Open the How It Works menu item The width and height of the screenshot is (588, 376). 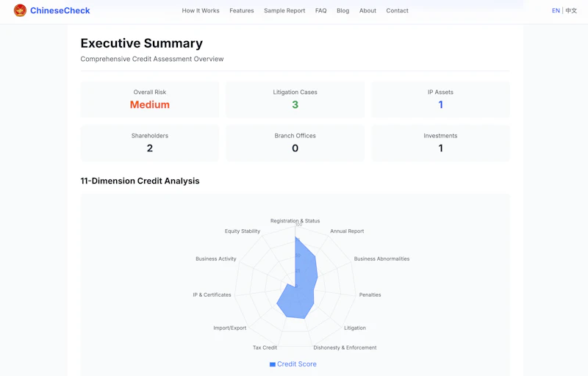(x=201, y=10)
